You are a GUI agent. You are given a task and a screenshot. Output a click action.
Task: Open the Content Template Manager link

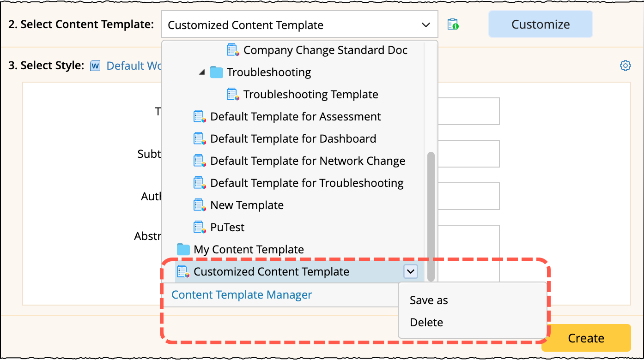[x=242, y=295]
